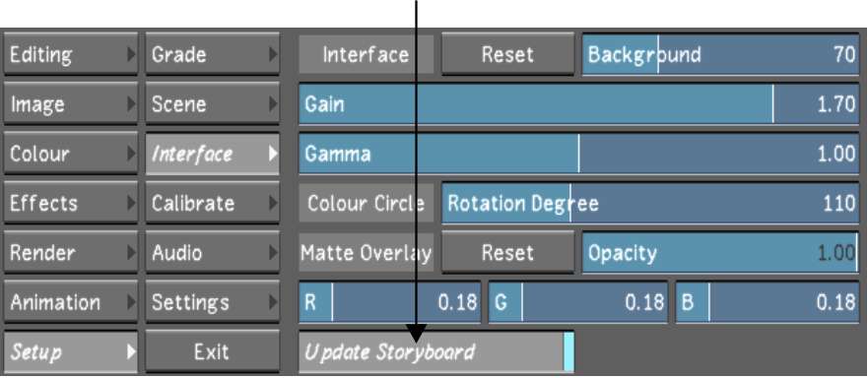Reset the Matte Overlay settings
868x378 pixels.
click(x=507, y=252)
